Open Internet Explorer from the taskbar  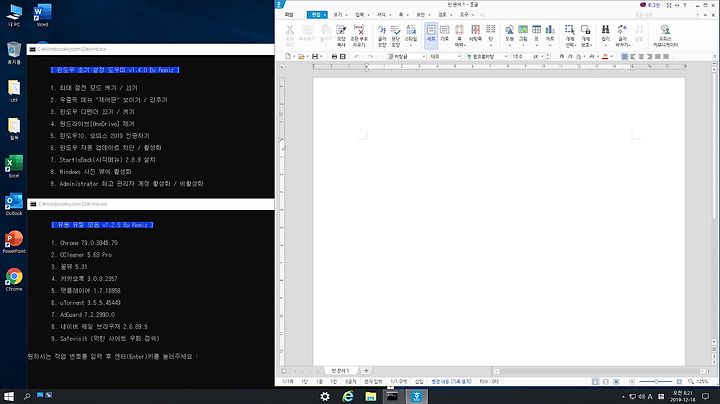(x=348, y=396)
